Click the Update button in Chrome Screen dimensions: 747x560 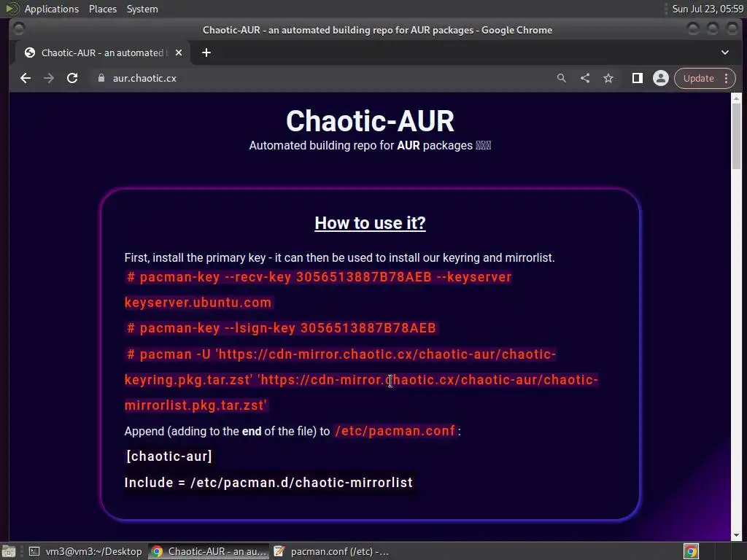click(698, 78)
